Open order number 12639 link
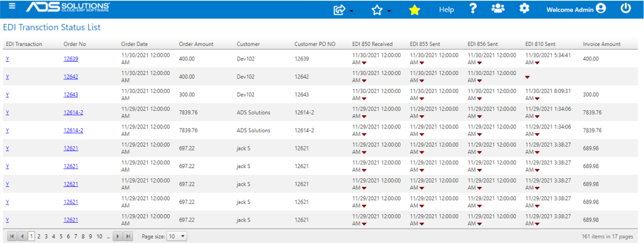This screenshot has width=644, height=243. pos(70,59)
